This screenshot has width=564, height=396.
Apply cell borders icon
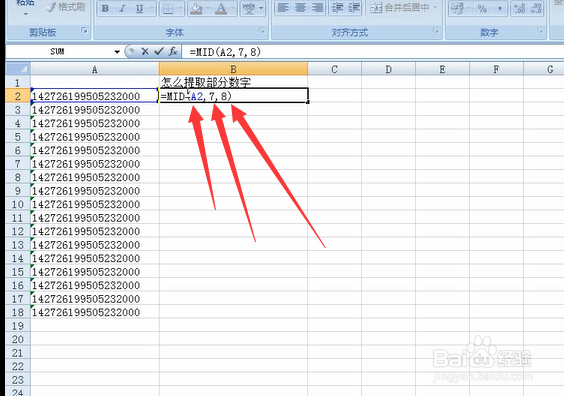[x=168, y=9]
